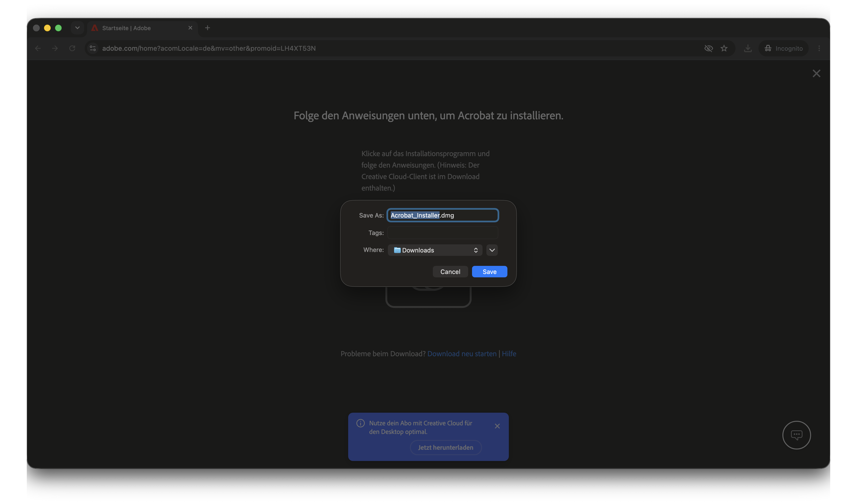
Task: Click the address bar URL
Action: 209,48
